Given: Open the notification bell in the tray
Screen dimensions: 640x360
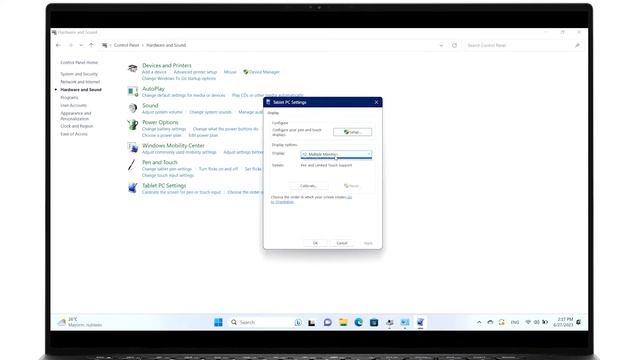Looking at the screenshot, I should (x=578, y=322).
